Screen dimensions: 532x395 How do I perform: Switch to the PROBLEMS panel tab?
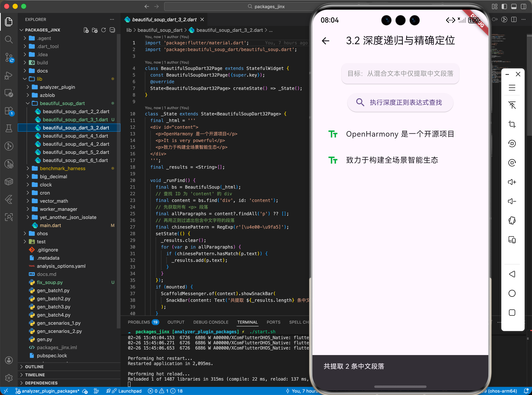139,322
